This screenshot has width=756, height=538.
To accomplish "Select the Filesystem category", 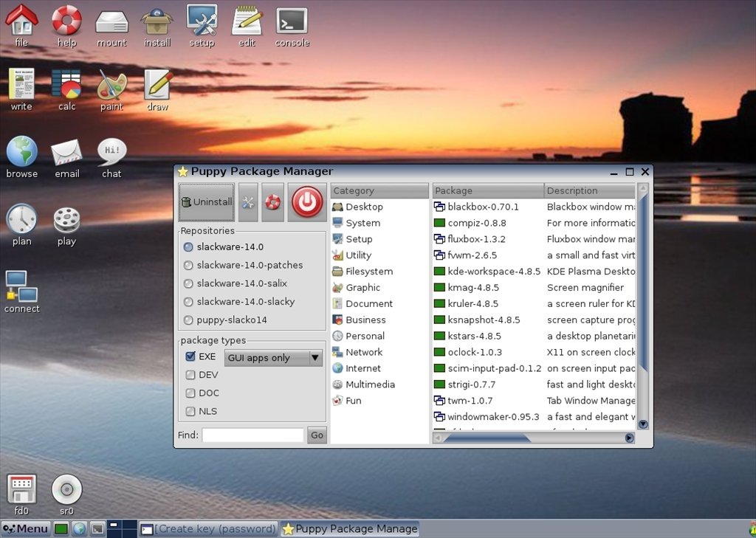I will 379,272.
